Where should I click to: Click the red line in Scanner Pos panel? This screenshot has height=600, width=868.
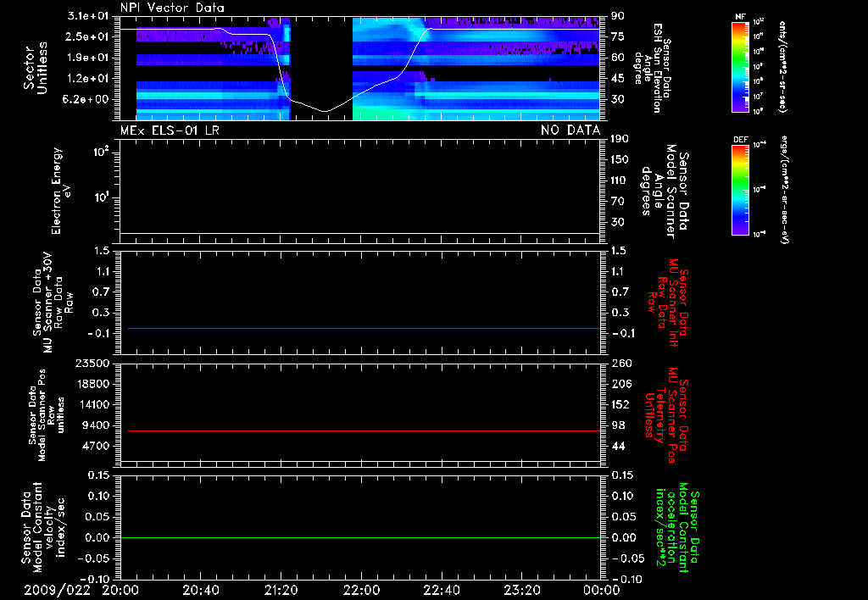364,431
